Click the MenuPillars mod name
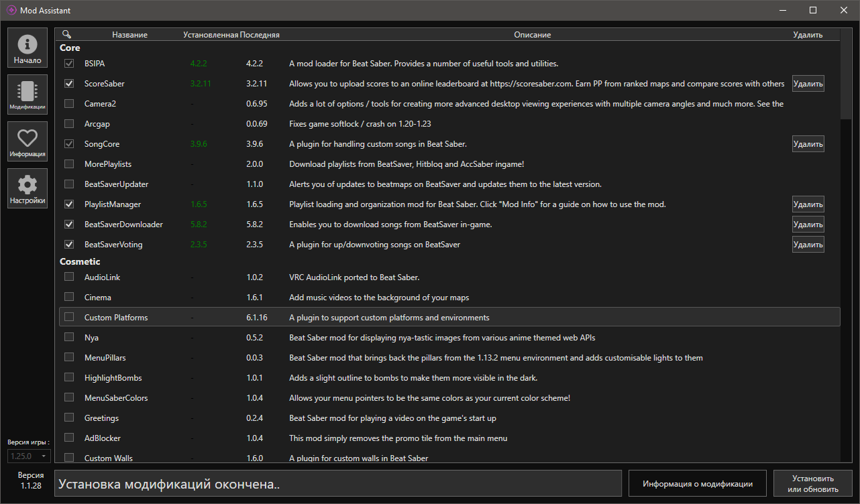The width and height of the screenshot is (860, 504). pos(105,358)
